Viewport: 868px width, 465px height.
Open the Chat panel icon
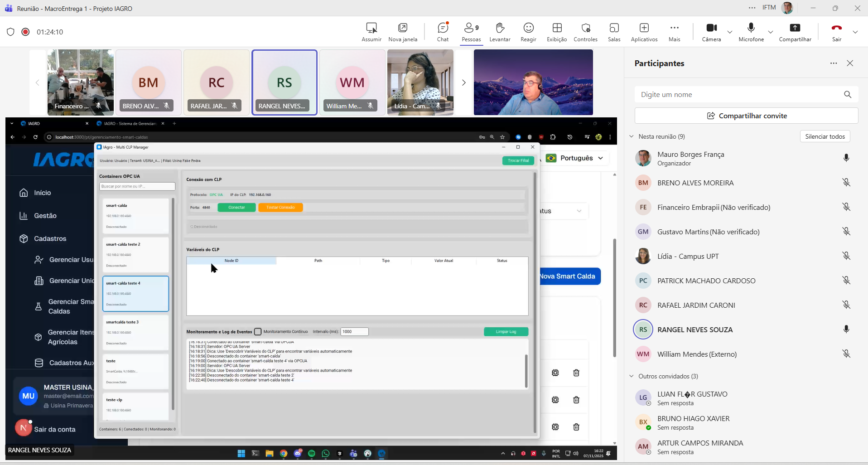coord(443,28)
